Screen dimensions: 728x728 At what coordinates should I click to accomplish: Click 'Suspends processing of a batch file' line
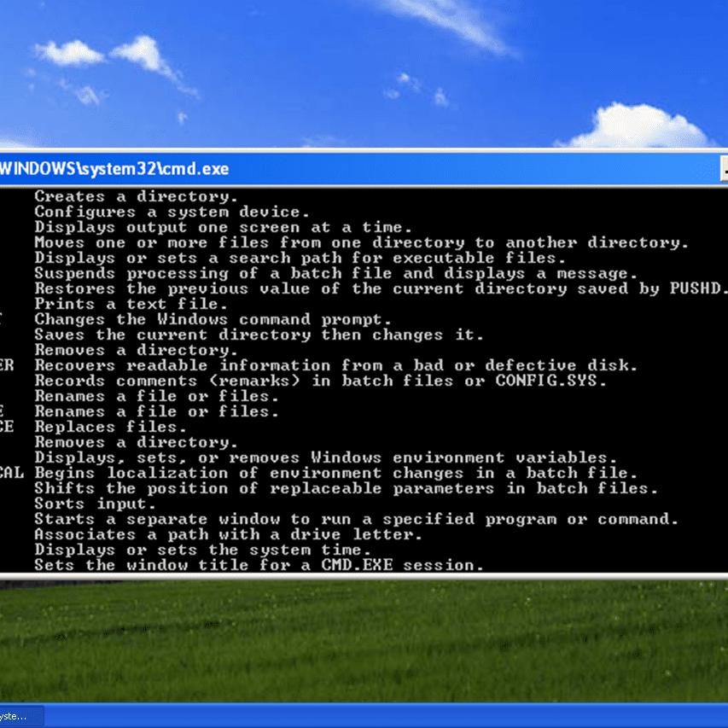click(x=335, y=273)
